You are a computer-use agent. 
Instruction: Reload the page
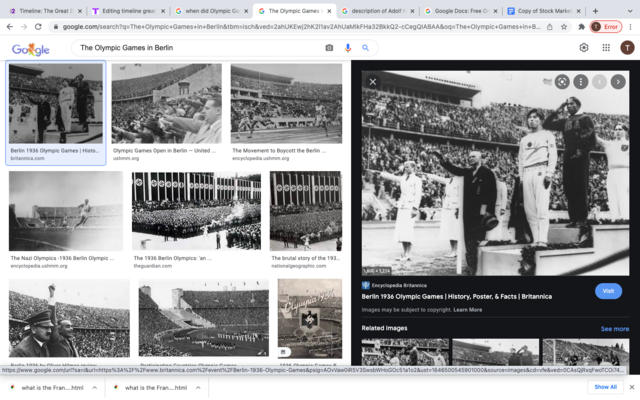38,27
